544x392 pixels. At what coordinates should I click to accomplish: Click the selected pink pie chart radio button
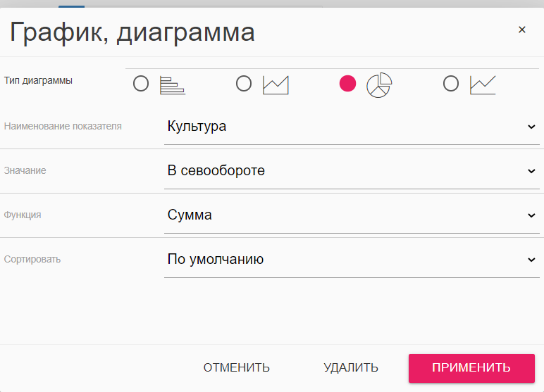[347, 84]
